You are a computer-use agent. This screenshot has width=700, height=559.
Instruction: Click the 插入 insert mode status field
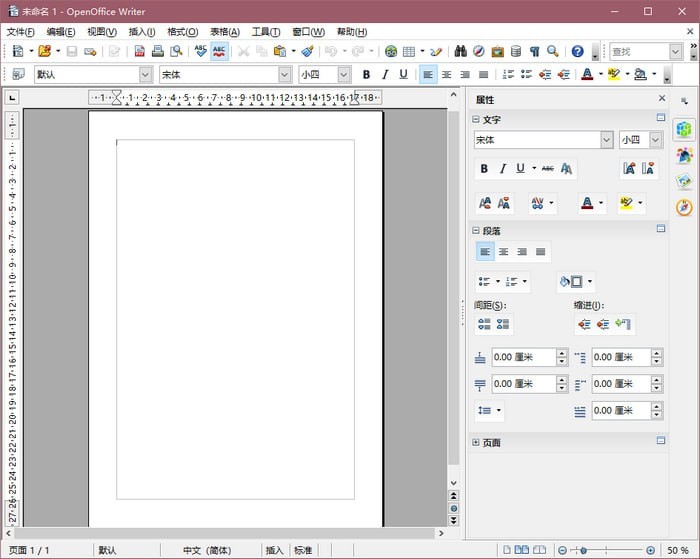[x=274, y=550]
